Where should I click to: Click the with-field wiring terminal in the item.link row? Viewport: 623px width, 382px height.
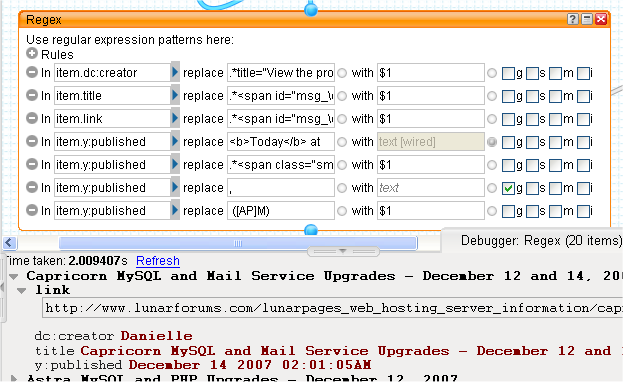[492, 119]
